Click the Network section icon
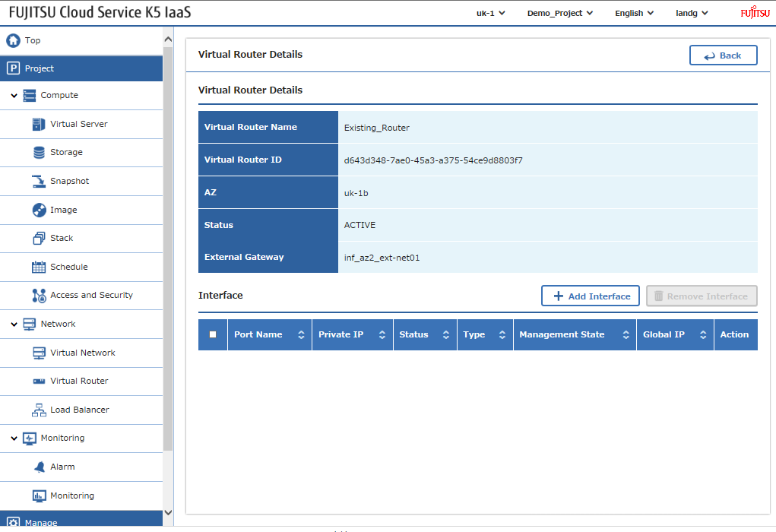 click(30, 325)
